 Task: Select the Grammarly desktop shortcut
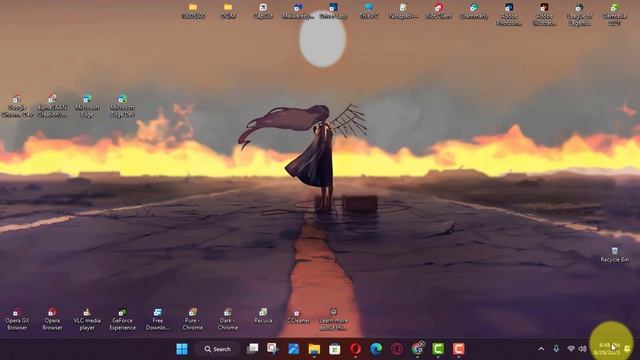(473, 11)
